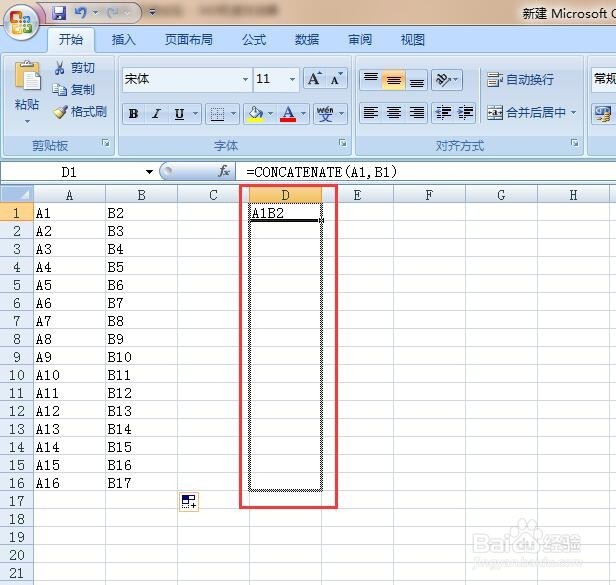Select cell with text B17
This screenshot has height=585, width=616.
click(141, 483)
